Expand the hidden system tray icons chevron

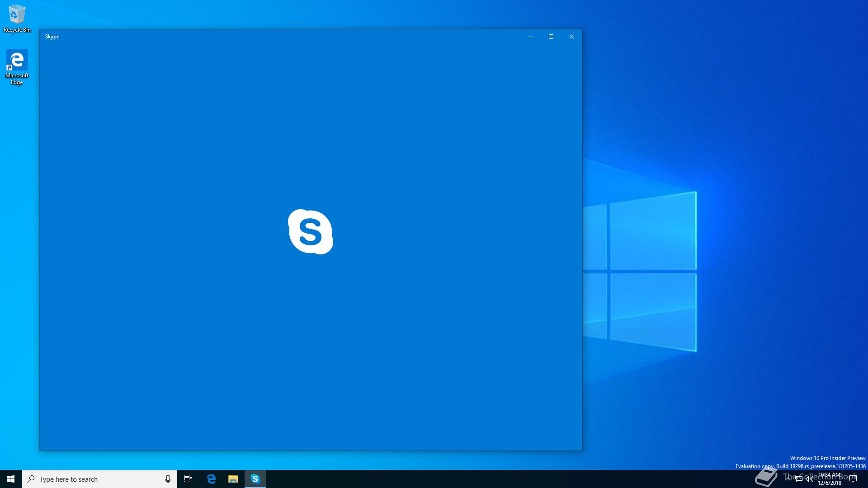788,479
